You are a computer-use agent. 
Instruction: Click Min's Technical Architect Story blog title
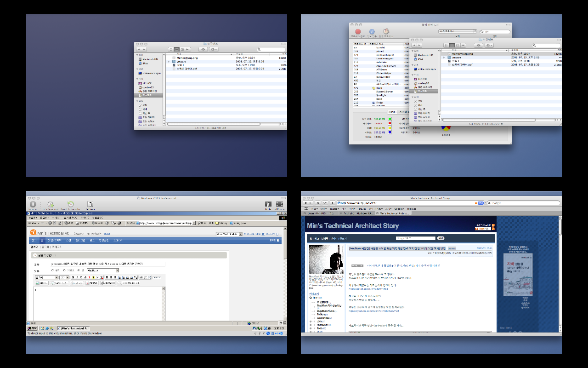(352, 226)
